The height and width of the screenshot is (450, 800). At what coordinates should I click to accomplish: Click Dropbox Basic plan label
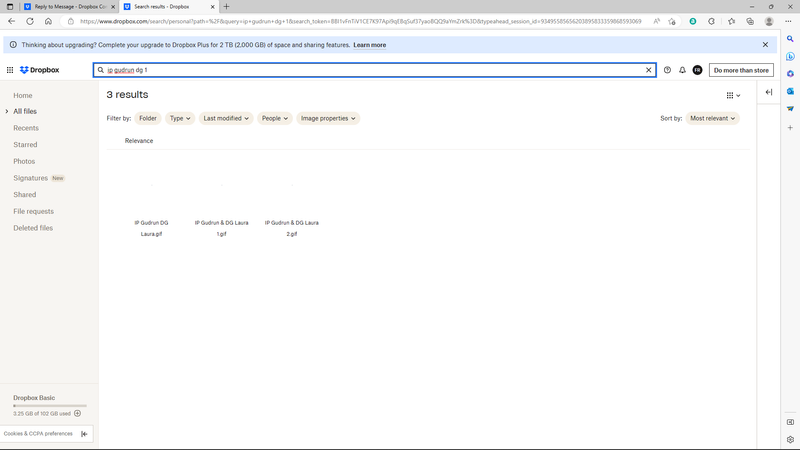pyautogui.click(x=34, y=398)
